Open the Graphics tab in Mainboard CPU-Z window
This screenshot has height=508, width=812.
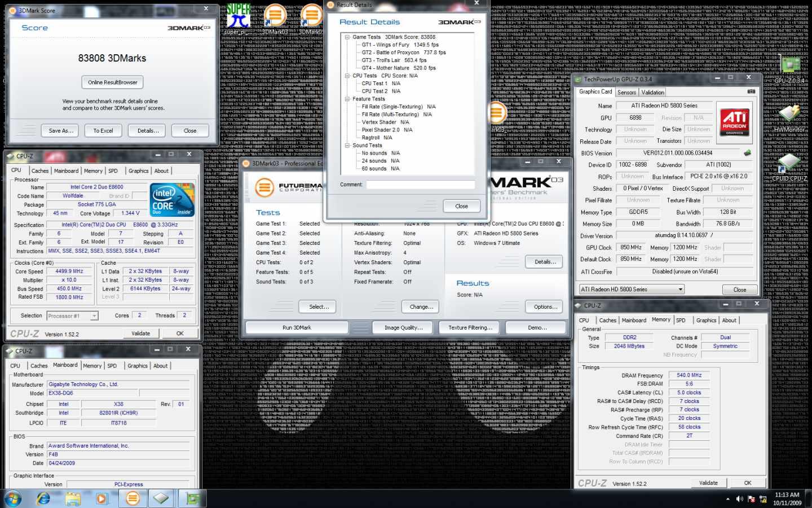pyautogui.click(x=137, y=366)
